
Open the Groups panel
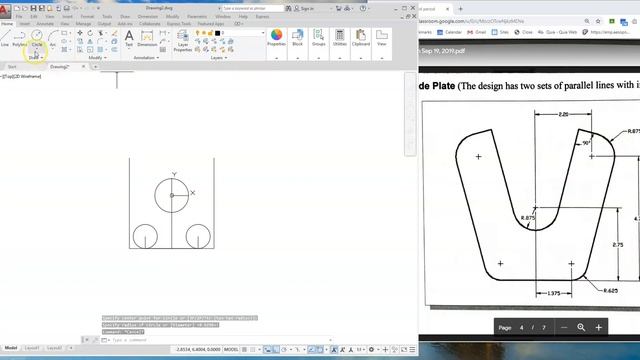point(318,38)
